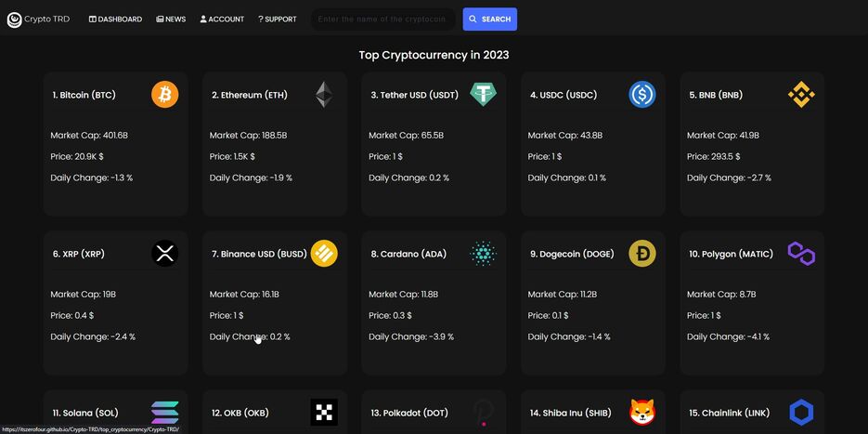This screenshot has height=434, width=868.
Task: Click the BNB yellow logo icon
Action: click(x=801, y=95)
